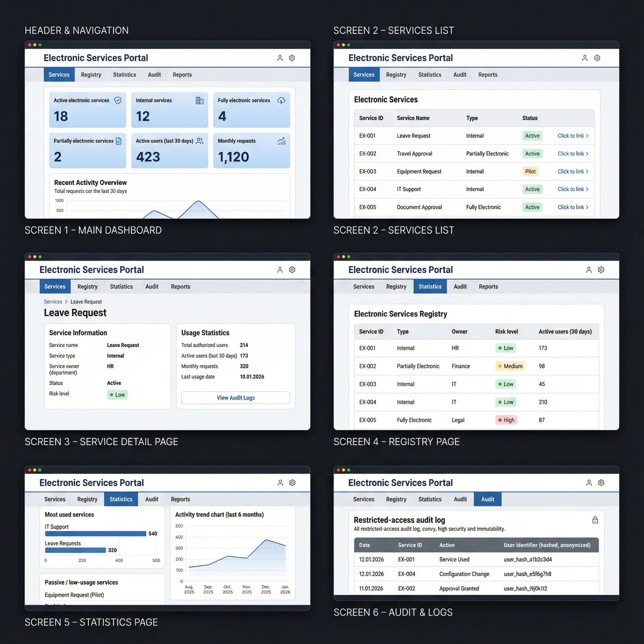Click Legal owner cell for EX-005
This screenshot has width=644, height=644.
pyautogui.click(x=458, y=420)
